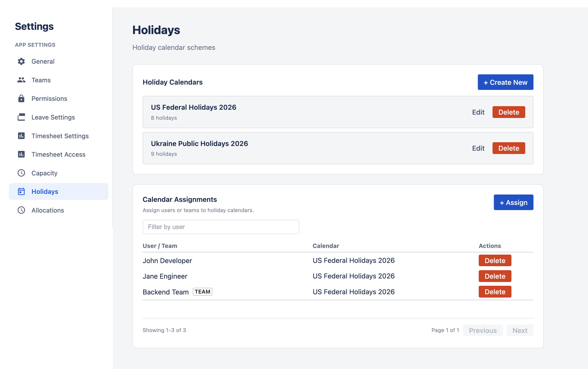This screenshot has width=588, height=369.
Task: Delete the Backend Team assignment
Action: (x=495, y=292)
